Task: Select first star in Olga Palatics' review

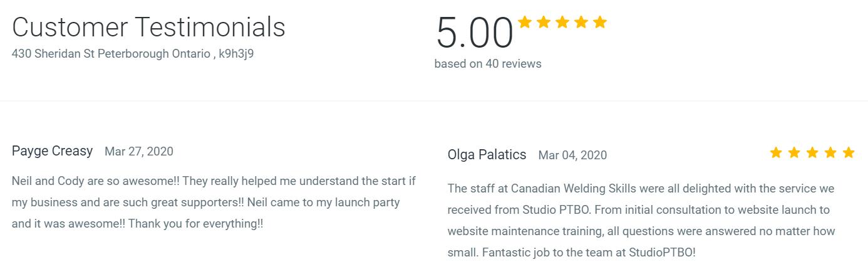Action: point(776,152)
